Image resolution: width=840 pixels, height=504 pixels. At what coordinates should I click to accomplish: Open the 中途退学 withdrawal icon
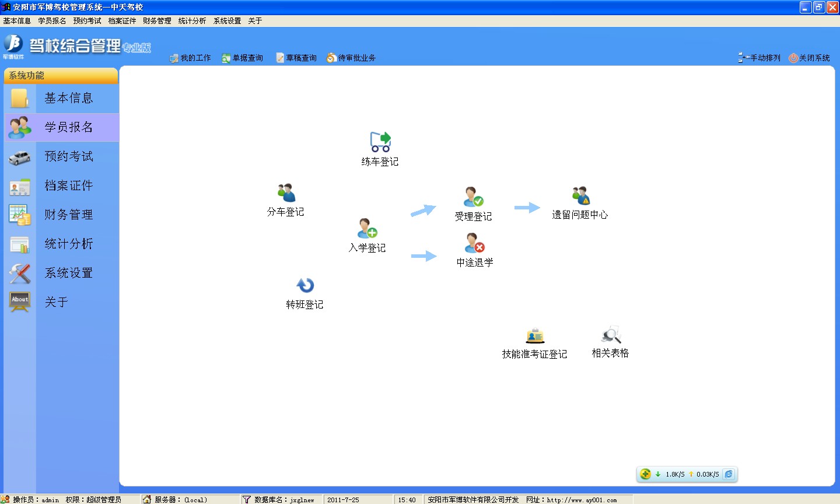point(475,243)
